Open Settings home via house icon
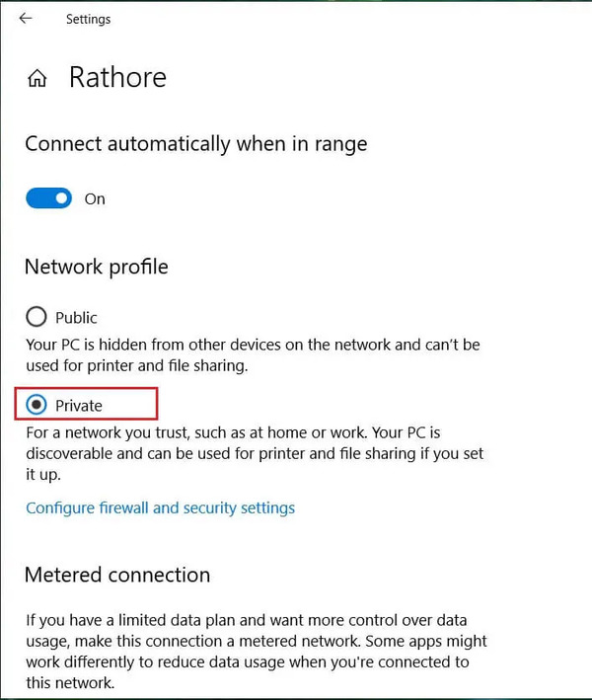This screenshot has height=700, width=592. point(37,78)
